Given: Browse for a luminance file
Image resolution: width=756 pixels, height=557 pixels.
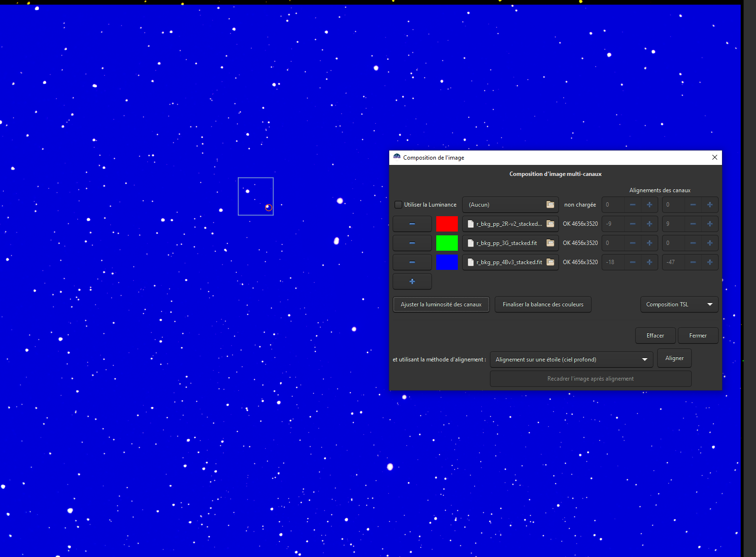Looking at the screenshot, I should click(x=550, y=205).
